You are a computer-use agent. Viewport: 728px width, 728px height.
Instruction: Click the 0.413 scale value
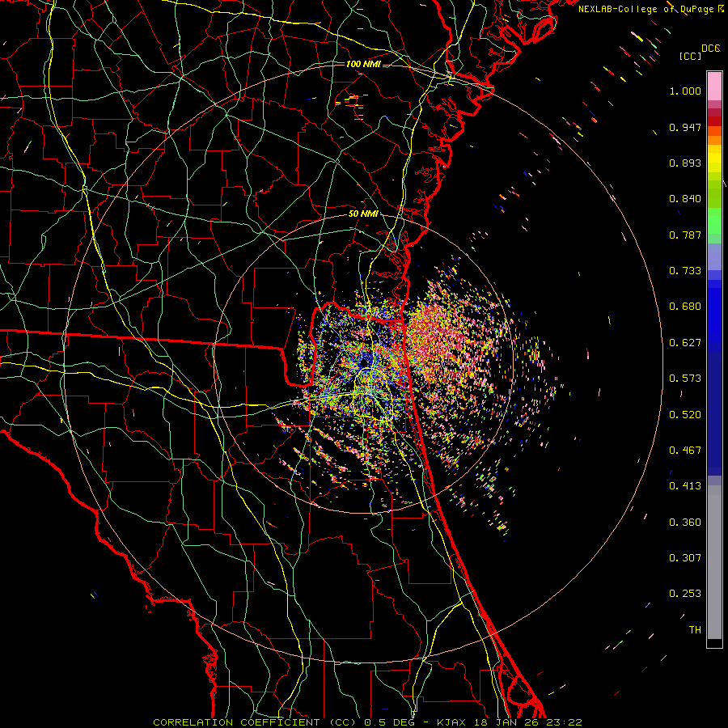685,486
